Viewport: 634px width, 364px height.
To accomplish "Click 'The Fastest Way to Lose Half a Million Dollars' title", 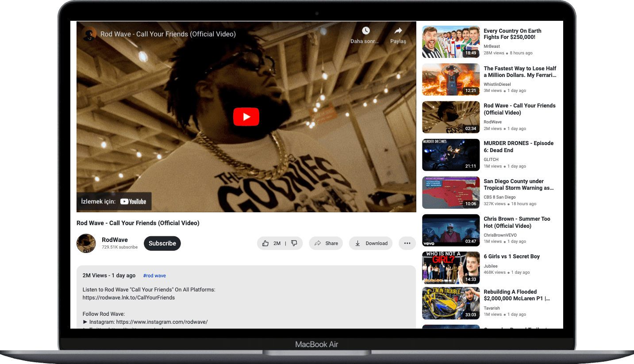I will click(x=520, y=72).
